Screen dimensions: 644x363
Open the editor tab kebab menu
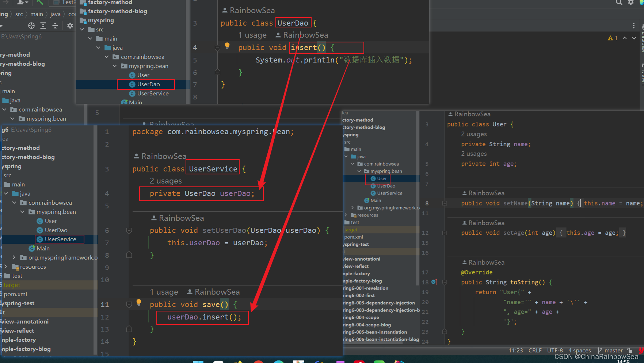click(634, 26)
